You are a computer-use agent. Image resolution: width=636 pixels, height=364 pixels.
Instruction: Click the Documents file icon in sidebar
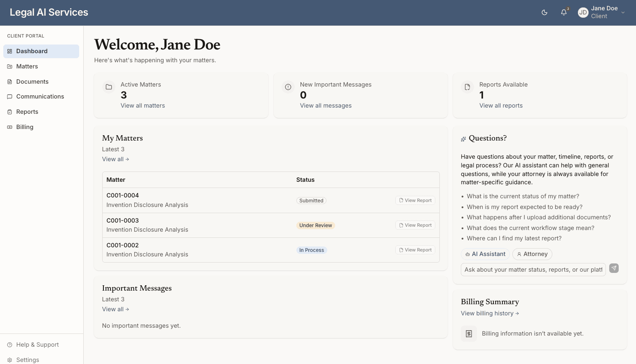9,82
